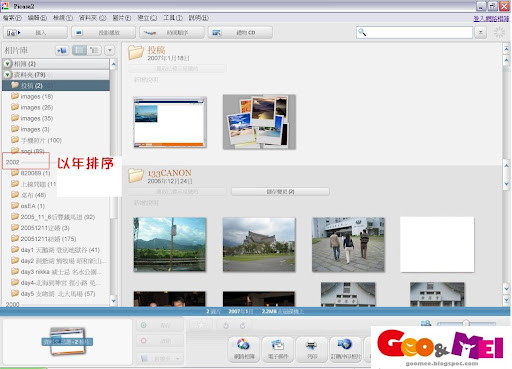This screenshot has height=369, width=512.
Task: Click the 133CANON folder icon
Action: click(x=136, y=176)
